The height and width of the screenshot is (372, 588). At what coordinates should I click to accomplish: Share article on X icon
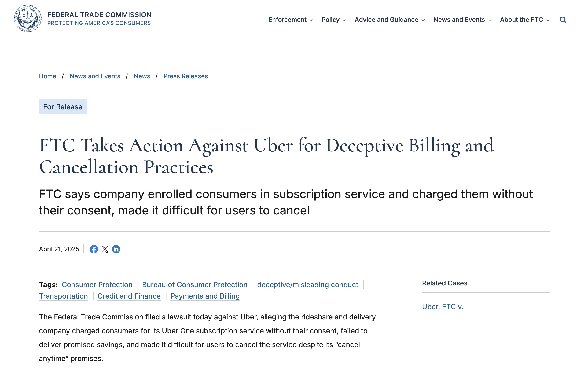click(x=105, y=249)
